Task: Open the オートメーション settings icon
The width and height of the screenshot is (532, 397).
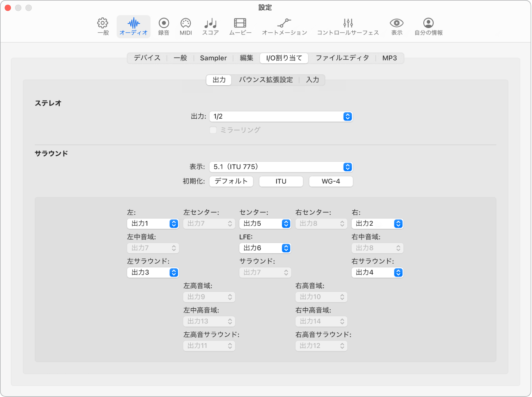Action: (284, 26)
